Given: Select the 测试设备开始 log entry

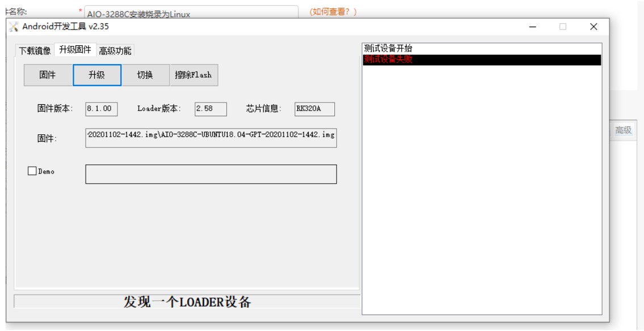Looking at the screenshot, I should (482, 49).
